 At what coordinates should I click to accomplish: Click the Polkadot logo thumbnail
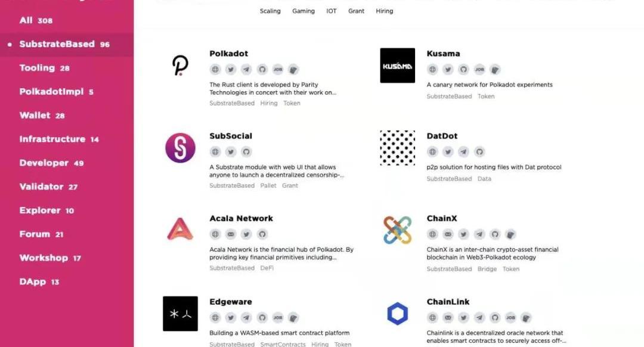[180, 66]
